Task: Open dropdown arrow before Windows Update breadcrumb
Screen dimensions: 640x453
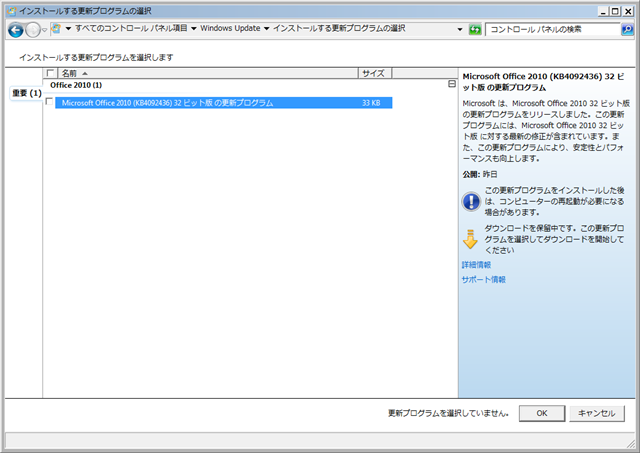Action: point(193,29)
